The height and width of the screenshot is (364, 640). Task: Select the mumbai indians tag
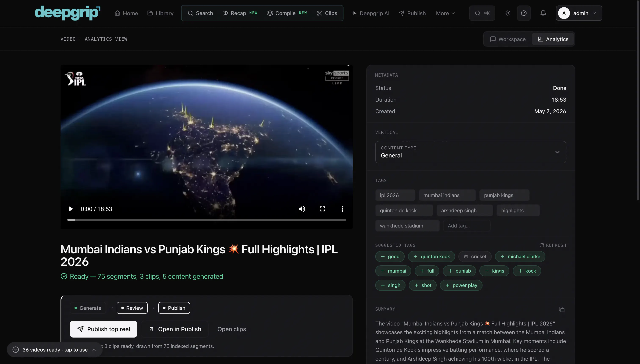coord(447,195)
